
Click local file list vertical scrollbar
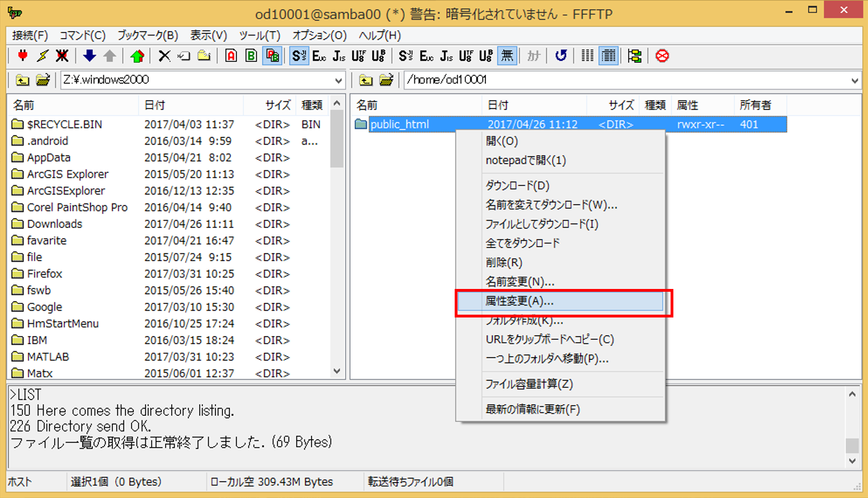click(337, 238)
